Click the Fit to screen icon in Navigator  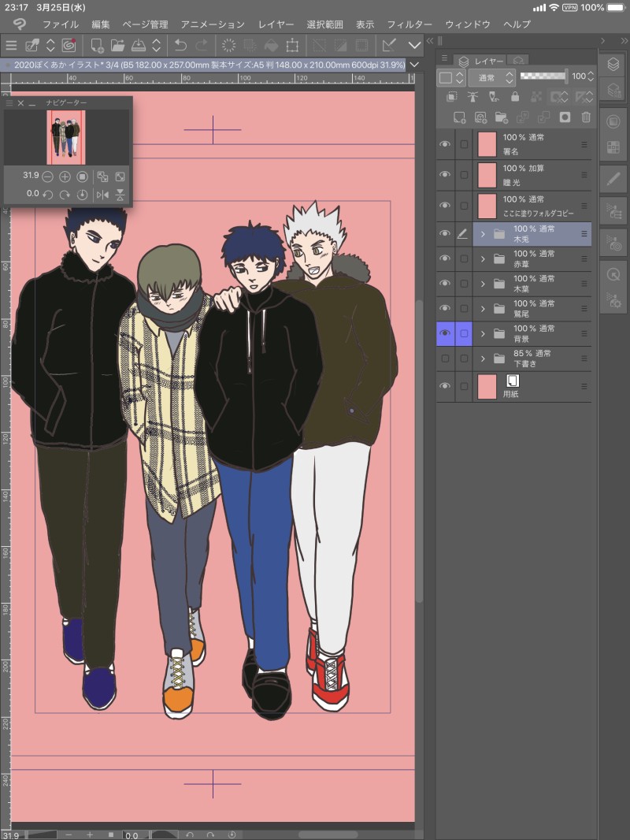pyautogui.click(x=120, y=177)
